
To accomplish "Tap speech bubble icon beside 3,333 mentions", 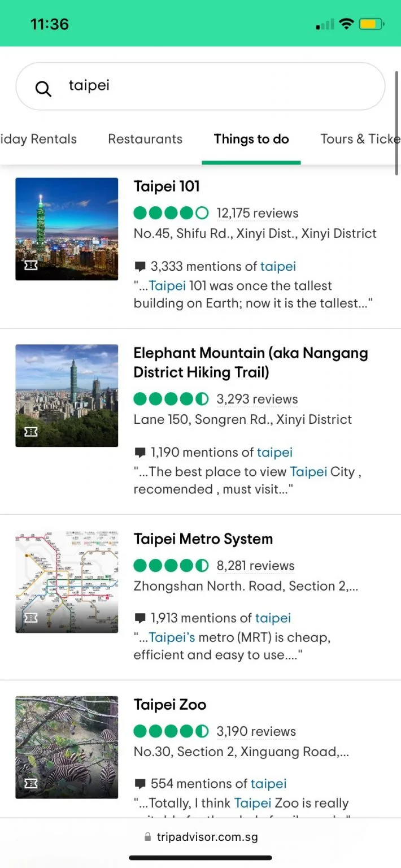I will tap(140, 267).
